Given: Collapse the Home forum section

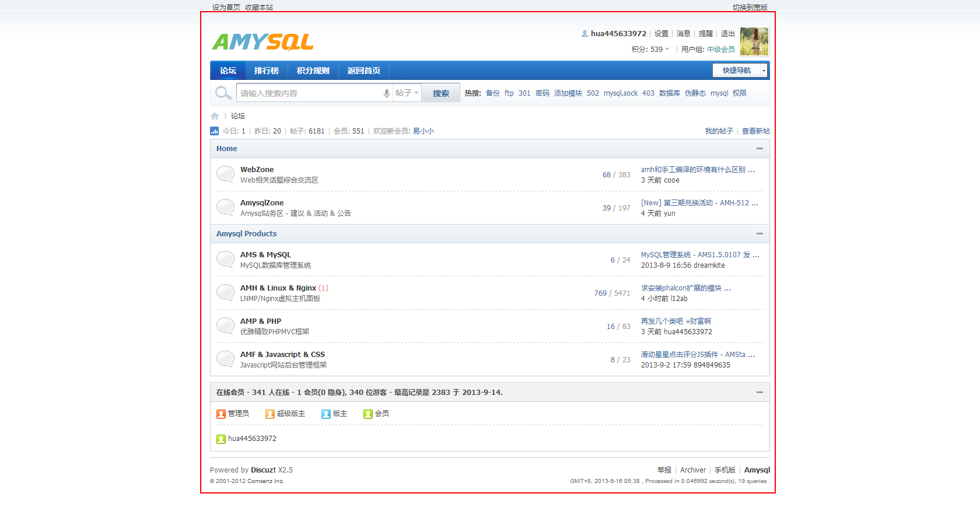Looking at the screenshot, I should [x=759, y=149].
